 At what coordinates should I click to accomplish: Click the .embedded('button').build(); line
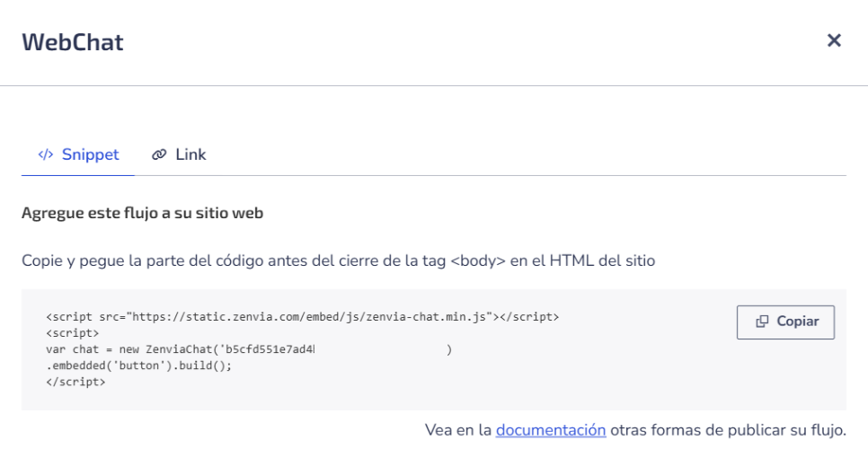pos(139,366)
